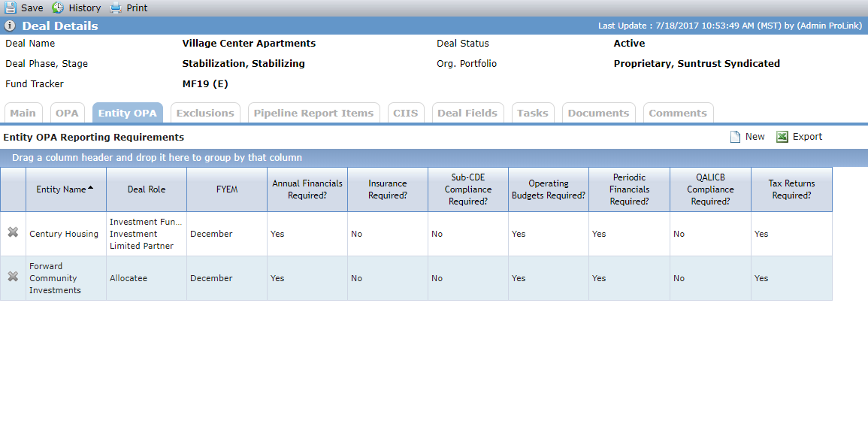The width and height of the screenshot is (868, 424).
Task: Sort by FYEM column header
Action: (x=227, y=189)
